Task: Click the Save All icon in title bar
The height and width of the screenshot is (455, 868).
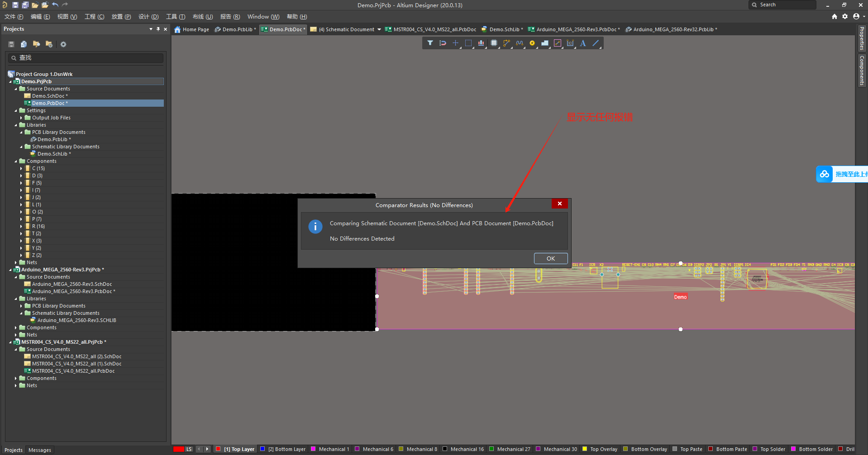Action: [x=25, y=5]
